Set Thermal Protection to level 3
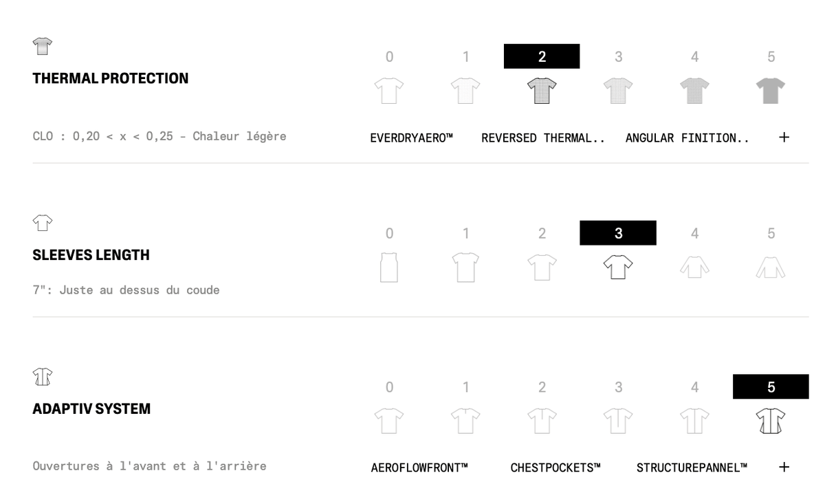The width and height of the screenshot is (825, 504). pos(618,57)
